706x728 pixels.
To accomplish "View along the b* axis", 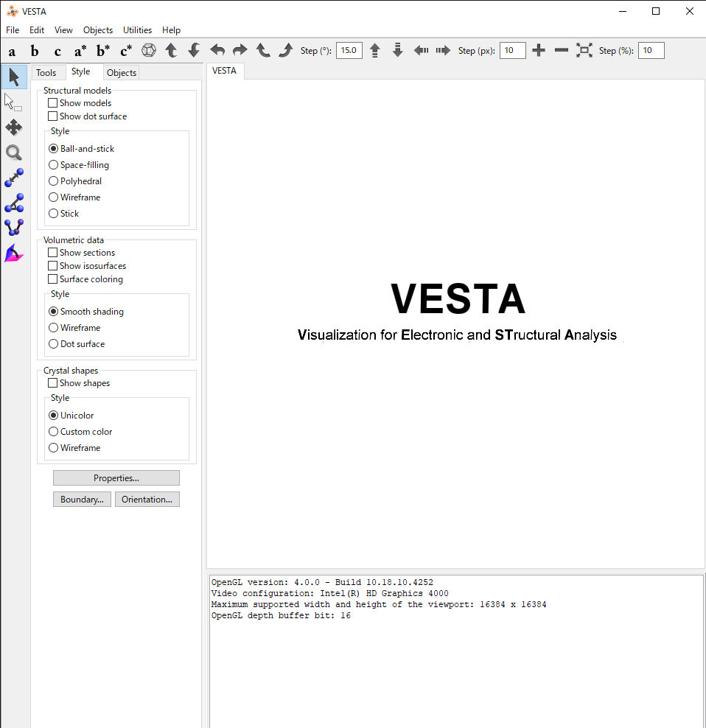I will [x=103, y=51].
